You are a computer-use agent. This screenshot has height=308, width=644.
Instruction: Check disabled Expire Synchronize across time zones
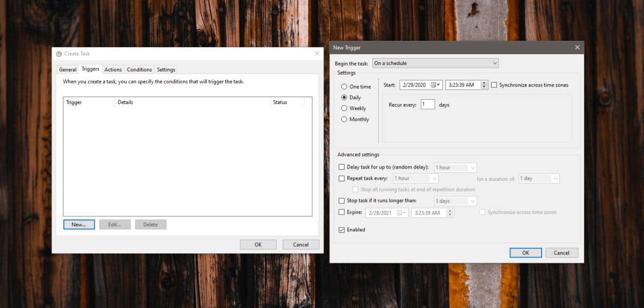(x=482, y=212)
